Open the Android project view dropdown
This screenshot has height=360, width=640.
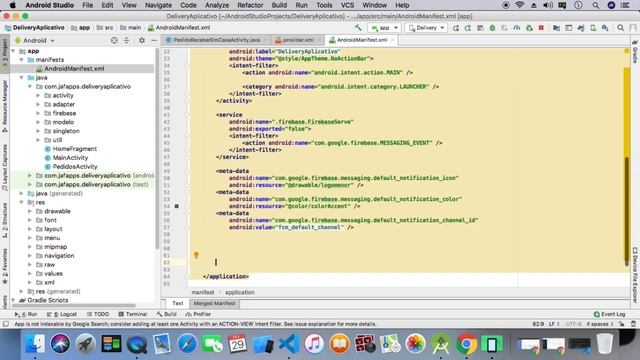point(34,40)
